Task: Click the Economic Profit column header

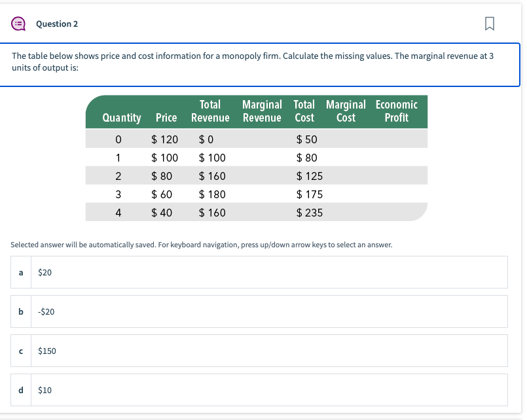Action: click(395, 111)
